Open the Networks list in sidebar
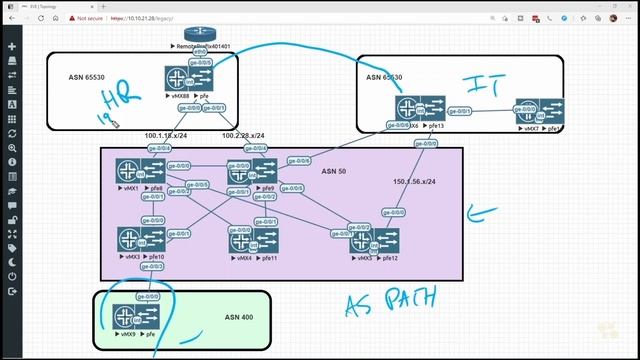Screen dimensions: 640x360 [x=12, y=75]
